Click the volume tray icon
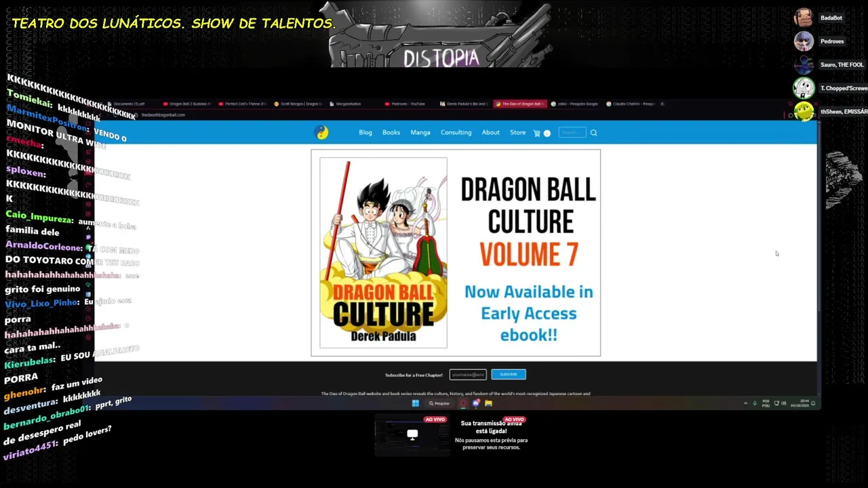Image resolution: width=868 pixels, height=488 pixels. tap(784, 403)
